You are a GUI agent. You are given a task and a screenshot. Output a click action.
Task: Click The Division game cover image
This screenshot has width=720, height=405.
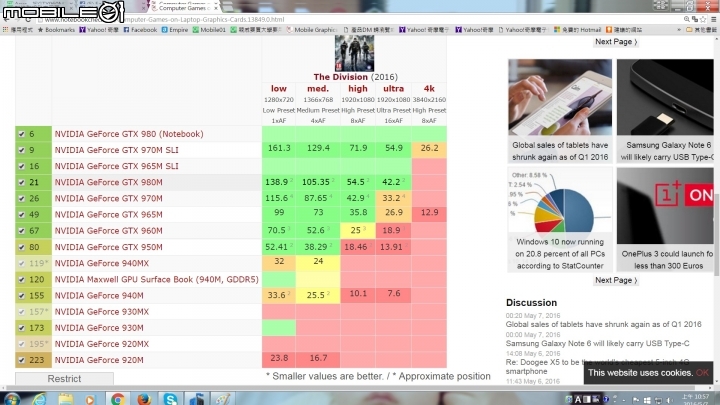(x=354, y=53)
